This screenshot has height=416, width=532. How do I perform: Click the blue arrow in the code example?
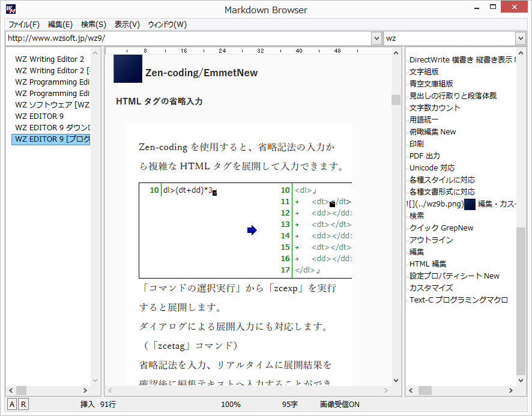[252, 230]
